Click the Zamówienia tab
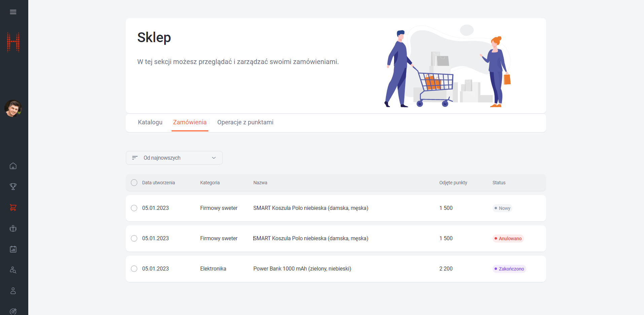This screenshot has width=644, height=315. [190, 122]
